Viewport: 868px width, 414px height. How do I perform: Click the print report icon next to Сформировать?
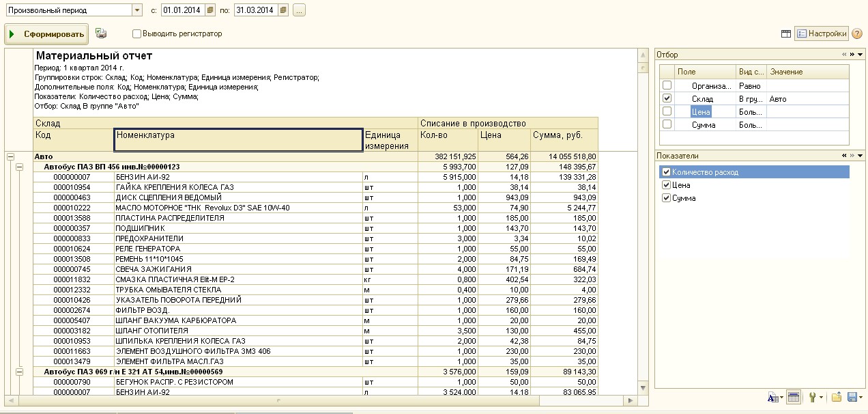point(101,33)
